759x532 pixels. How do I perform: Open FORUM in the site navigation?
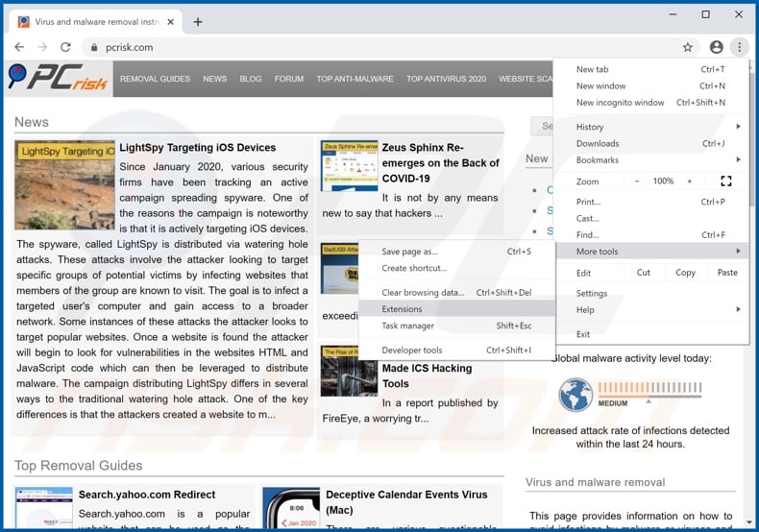click(289, 79)
